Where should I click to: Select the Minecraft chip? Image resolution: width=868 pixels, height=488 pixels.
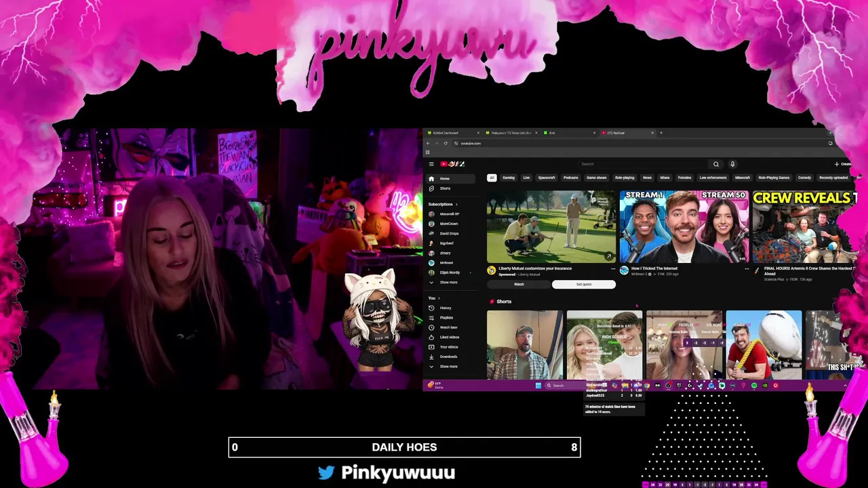point(743,178)
